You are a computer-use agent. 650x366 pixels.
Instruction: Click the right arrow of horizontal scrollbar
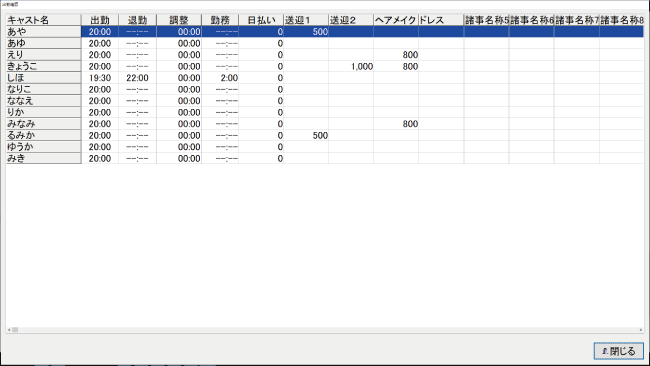tap(641, 330)
